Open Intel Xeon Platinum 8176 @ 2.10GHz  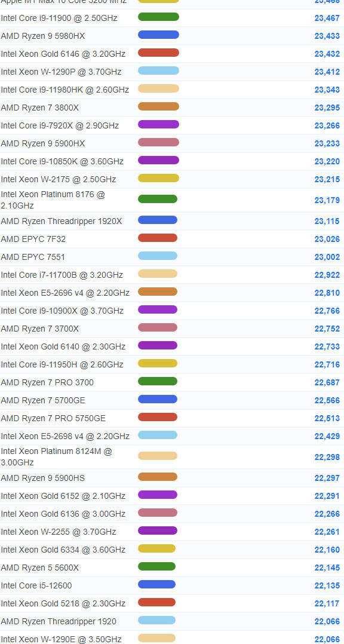tap(53, 200)
